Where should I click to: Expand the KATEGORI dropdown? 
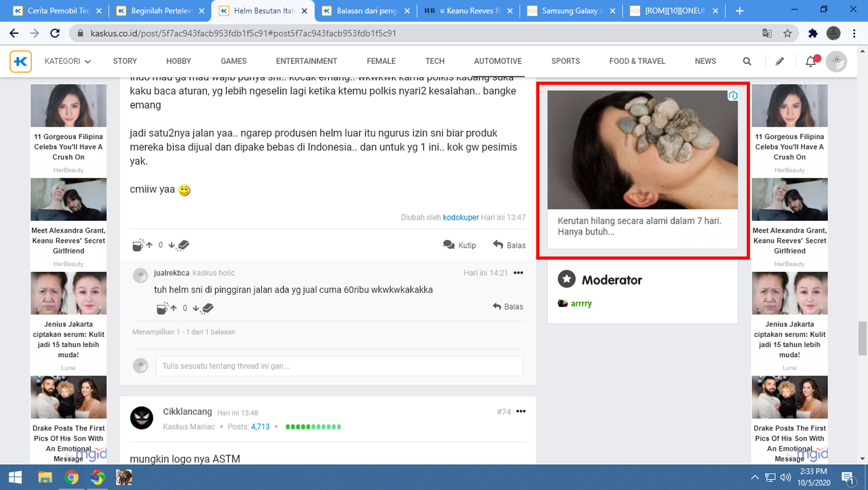(68, 61)
